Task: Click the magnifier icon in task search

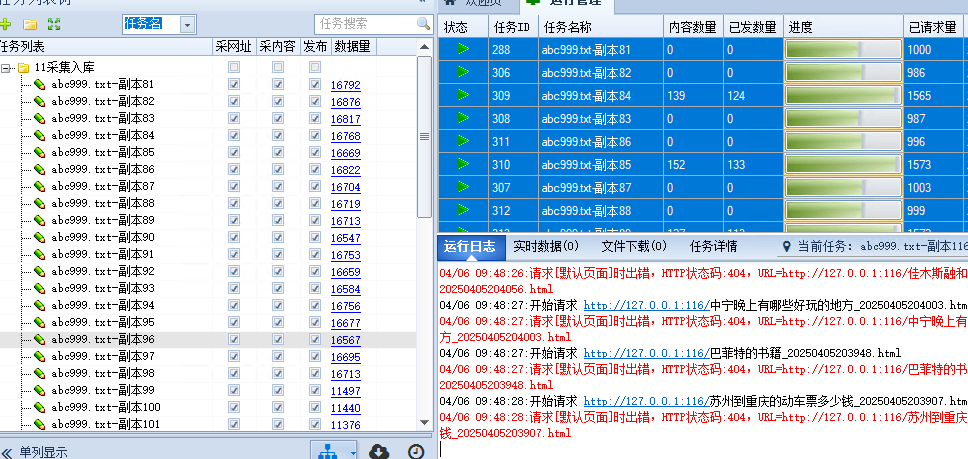Action: click(x=424, y=24)
